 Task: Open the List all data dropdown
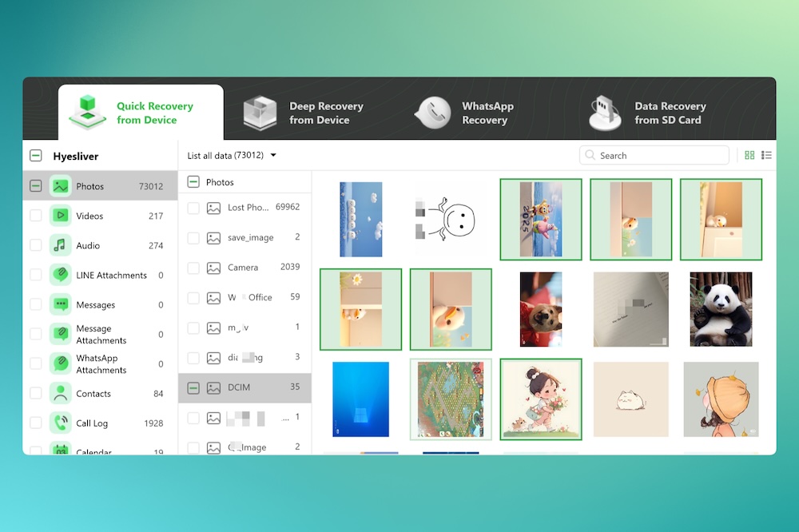[x=232, y=155]
